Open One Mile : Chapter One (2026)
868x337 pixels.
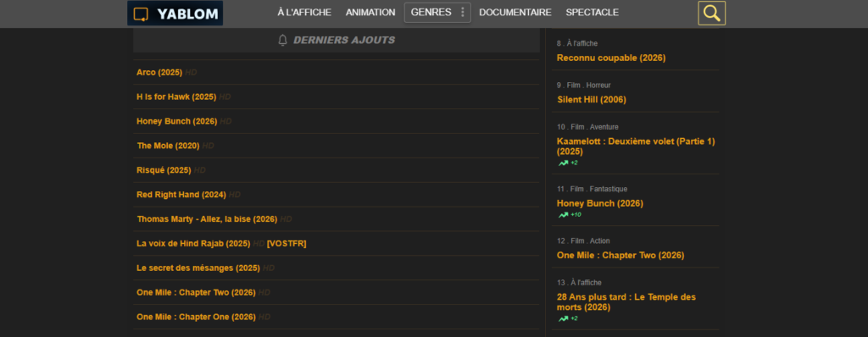point(196,317)
